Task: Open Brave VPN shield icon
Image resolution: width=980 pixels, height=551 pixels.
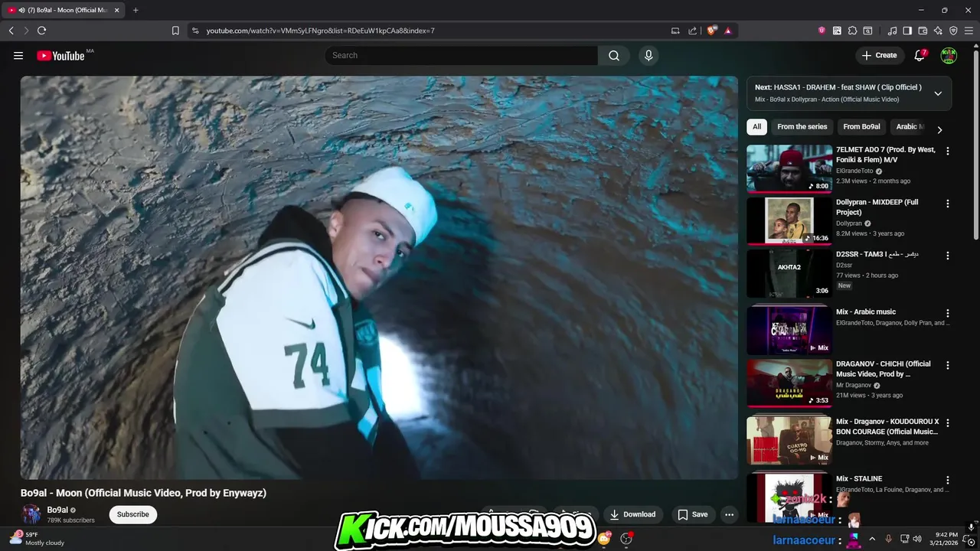Action: pos(953,31)
